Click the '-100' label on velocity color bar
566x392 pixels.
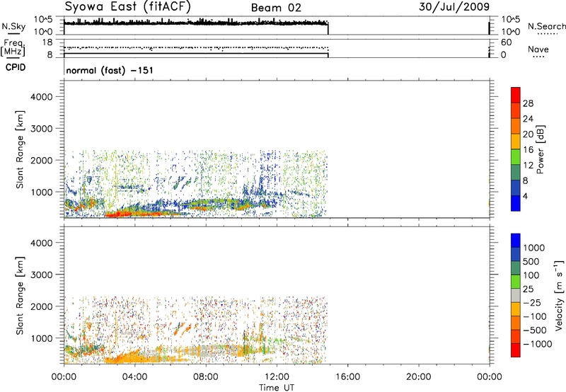(x=534, y=316)
